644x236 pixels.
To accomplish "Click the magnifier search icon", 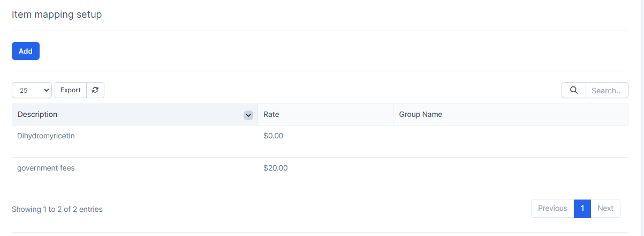I will (x=574, y=90).
